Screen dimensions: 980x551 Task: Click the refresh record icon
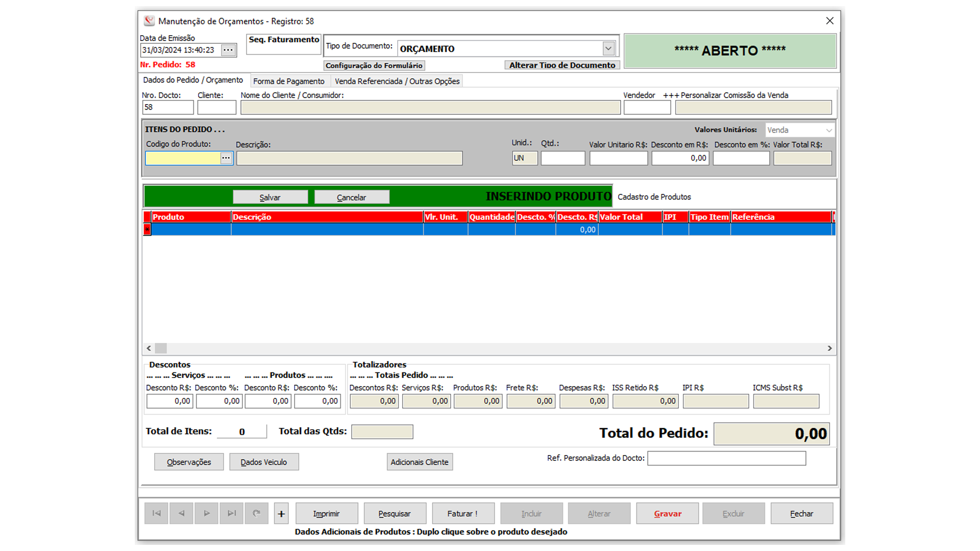[256, 513]
